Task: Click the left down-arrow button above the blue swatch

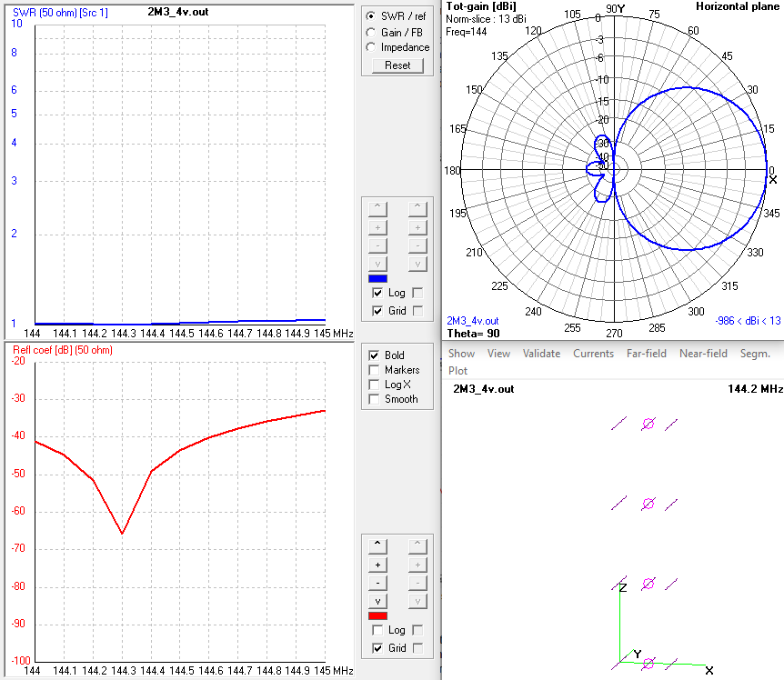Action: (378, 265)
